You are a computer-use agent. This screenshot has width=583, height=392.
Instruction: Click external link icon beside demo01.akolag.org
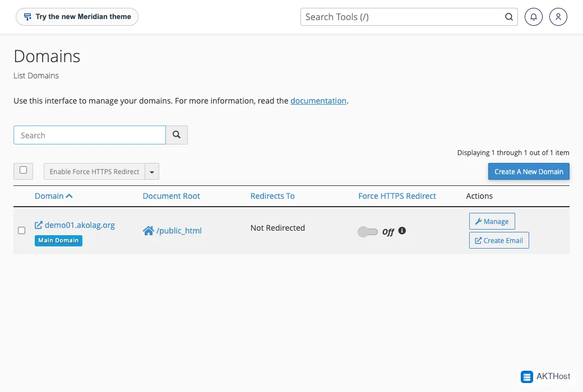point(38,225)
